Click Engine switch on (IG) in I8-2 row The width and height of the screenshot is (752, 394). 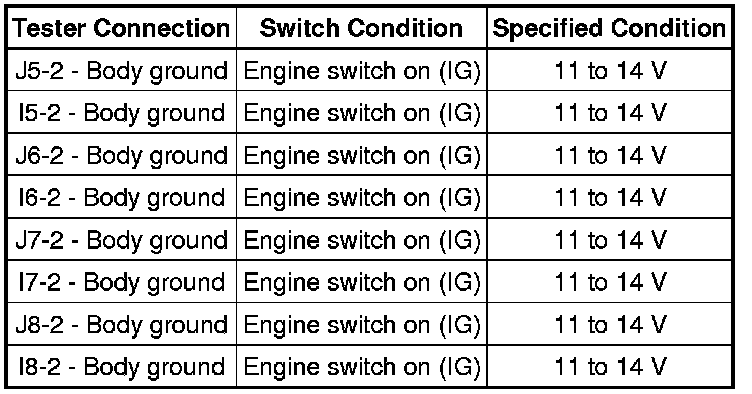362,366
